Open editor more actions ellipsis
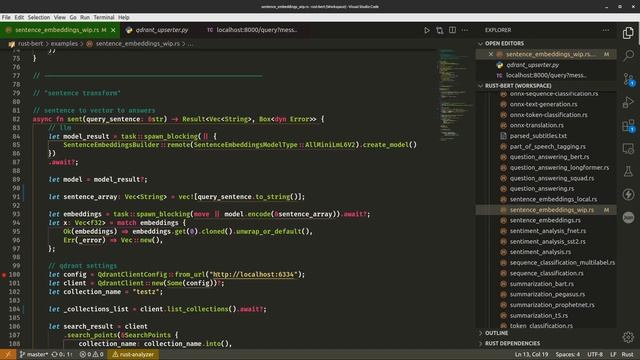The height and width of the screenshot is (360, 640). [465, 30]
